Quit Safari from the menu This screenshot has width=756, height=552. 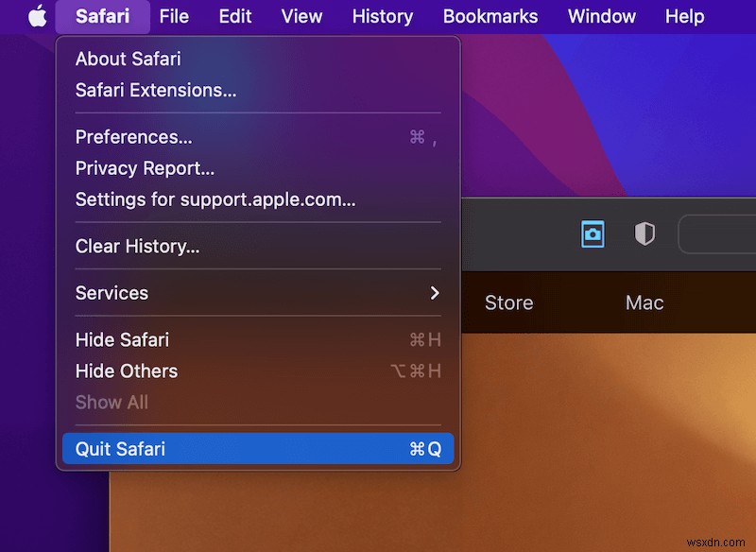pos(120,449)
